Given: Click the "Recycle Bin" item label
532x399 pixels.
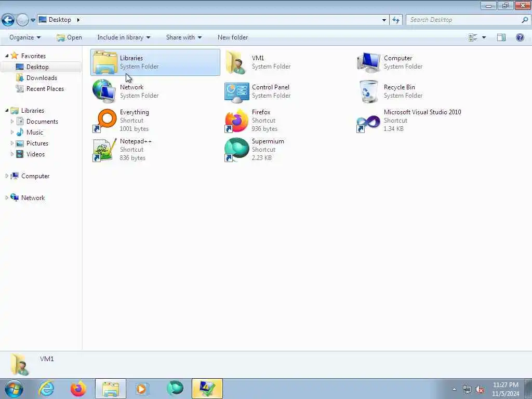Looking at the screenshot, I should pyautogui.click(x=400, y=87).
